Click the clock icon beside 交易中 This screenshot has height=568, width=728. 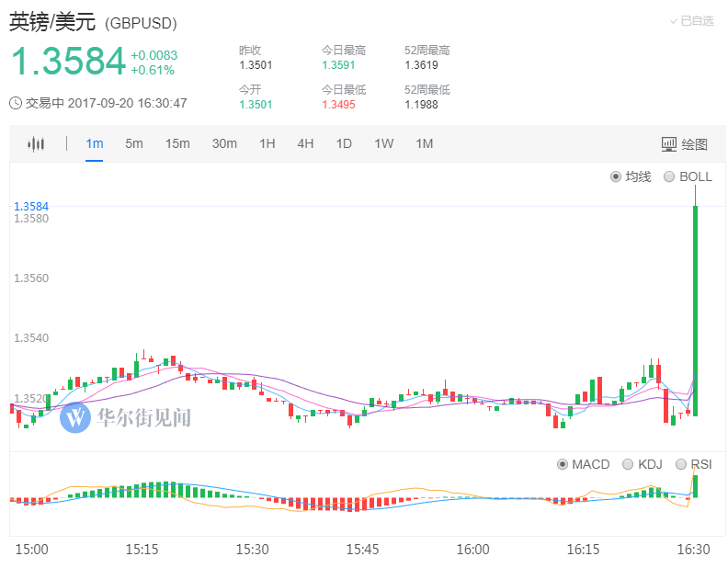coord(16,103)
